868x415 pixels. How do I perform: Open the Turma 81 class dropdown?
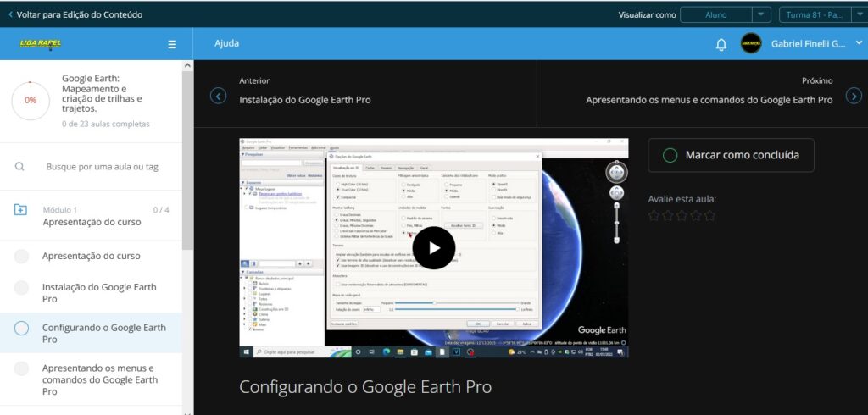pos(822,15)
